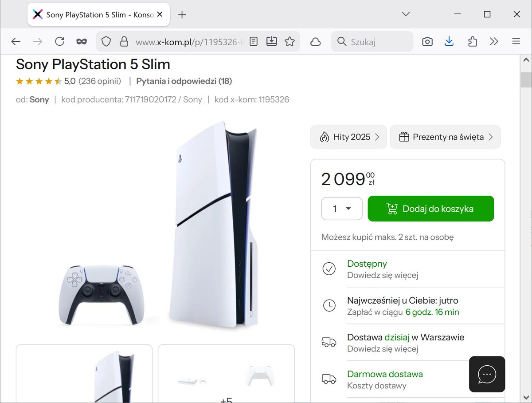Click Możesz kupić maks. 2 szt. note
Viewport: 532px width, 403px height.
(387, 237)
